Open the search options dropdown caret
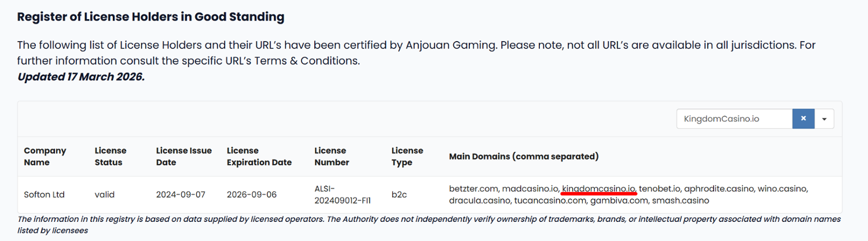The width and height of the screenshot is (868, 241). pyautogui.click(x=824, y=118)
